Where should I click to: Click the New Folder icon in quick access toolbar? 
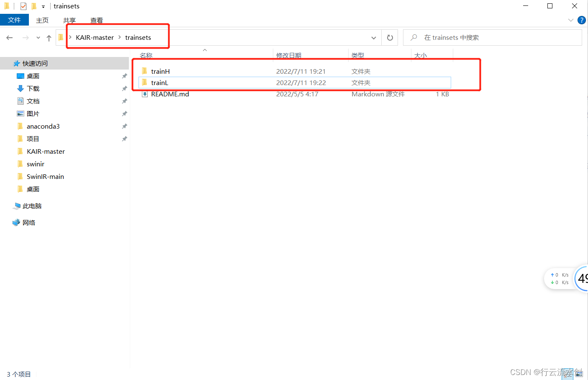click(34, 6)
